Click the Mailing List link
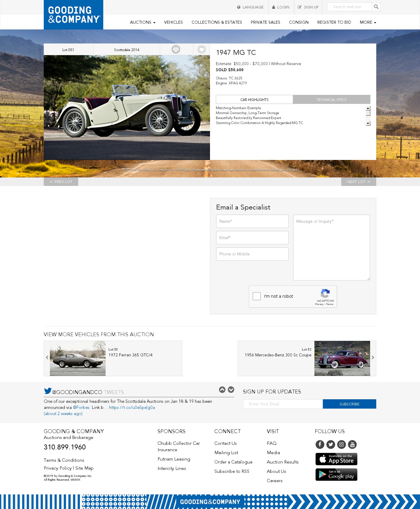The image size is (420, 509). pyautogui.click(x=226, y=453)
